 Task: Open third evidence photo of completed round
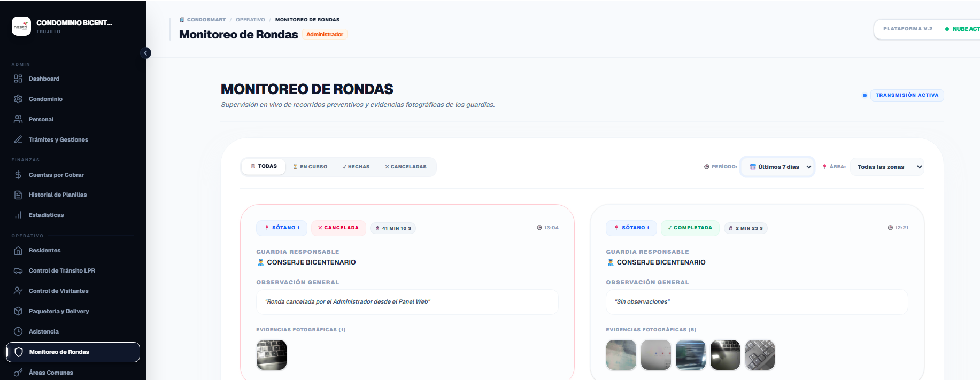(x=691, y=355)
